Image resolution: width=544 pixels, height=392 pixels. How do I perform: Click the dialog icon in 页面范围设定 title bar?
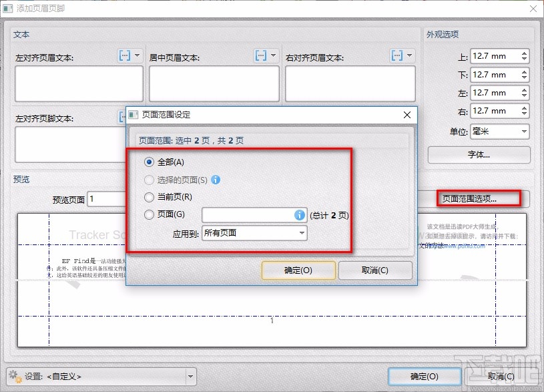[x=133, y=115]
